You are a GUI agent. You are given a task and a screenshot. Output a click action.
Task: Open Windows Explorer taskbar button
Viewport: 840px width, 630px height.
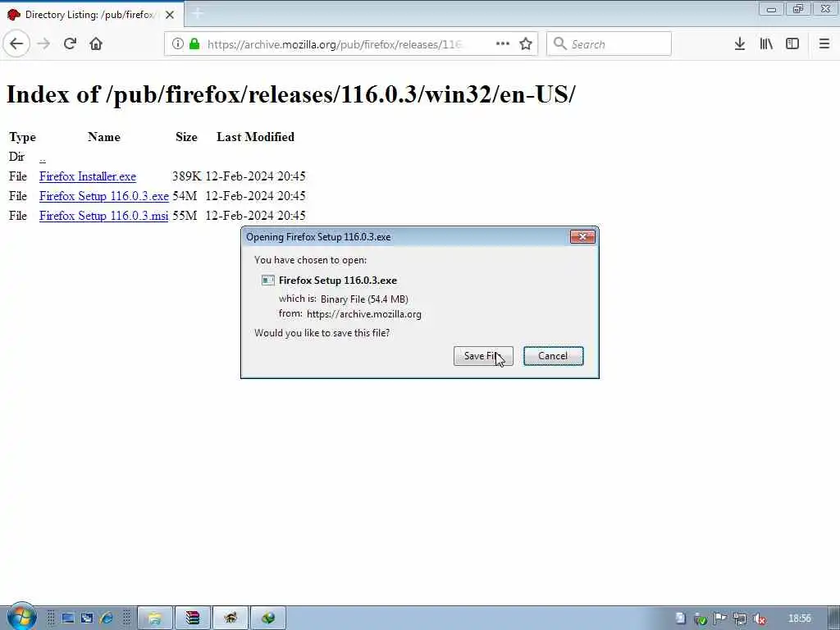pyautogui.click(x=155, y=619)
